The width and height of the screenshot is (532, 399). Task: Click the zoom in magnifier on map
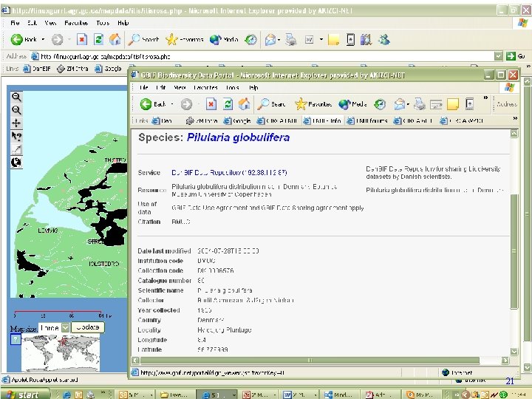coord(16,97)
